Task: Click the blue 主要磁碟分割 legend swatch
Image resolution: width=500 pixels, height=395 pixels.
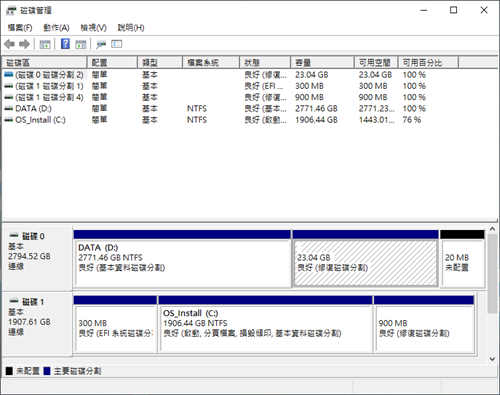Action: click(x=47, y=371)
